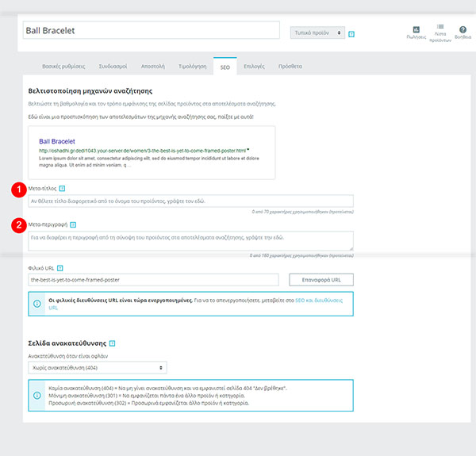Viewport: 476px width, 456px height.
Task: Click dropdown arrow after preview URL
Action: (248, 150)
